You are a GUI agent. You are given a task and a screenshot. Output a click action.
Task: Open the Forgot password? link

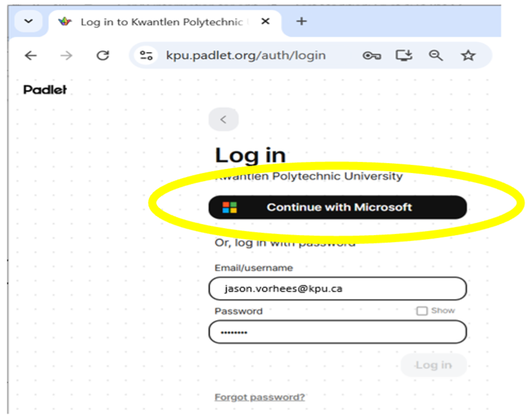tap(260, 397)
